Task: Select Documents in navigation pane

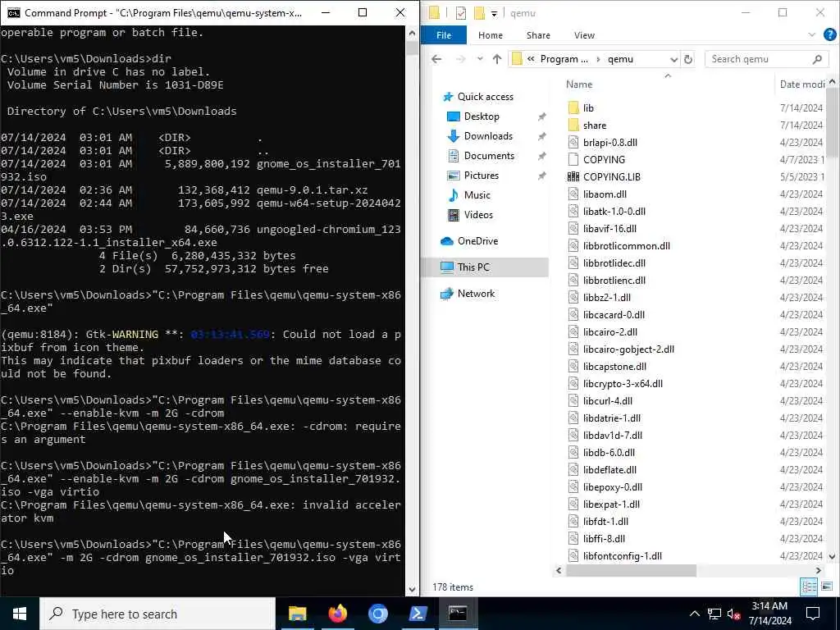Action: point(489,155)
